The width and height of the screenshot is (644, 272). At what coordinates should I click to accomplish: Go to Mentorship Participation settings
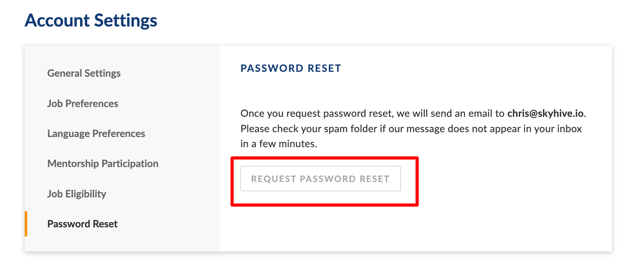point(103,164)
